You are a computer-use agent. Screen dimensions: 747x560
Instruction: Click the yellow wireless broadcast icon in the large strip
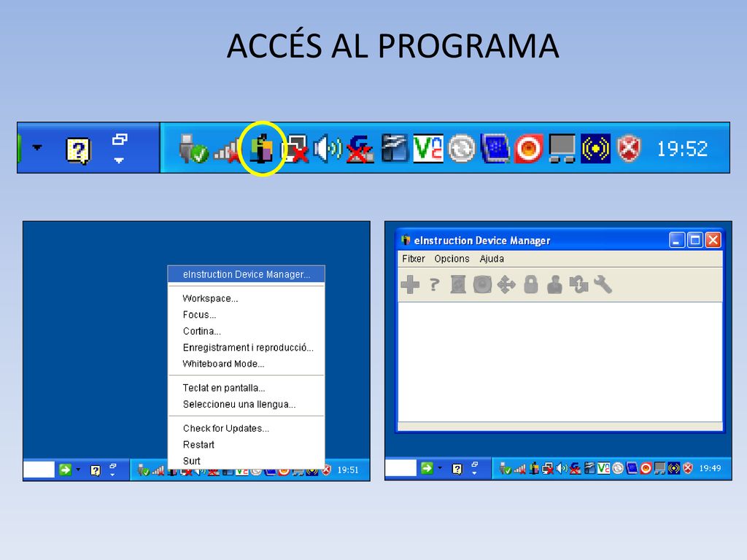point(595,149)
